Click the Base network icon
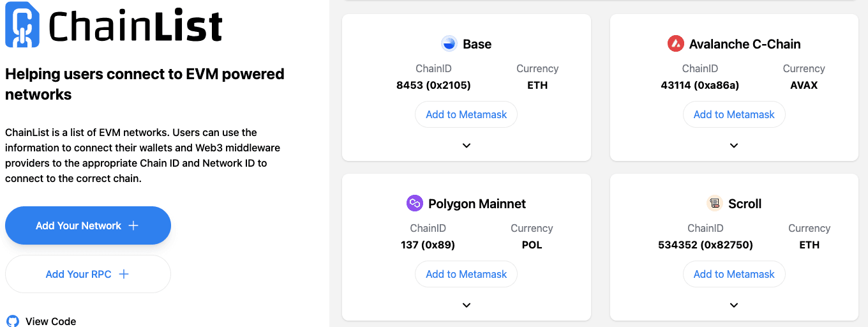868x327 pixels. [449, 44]
